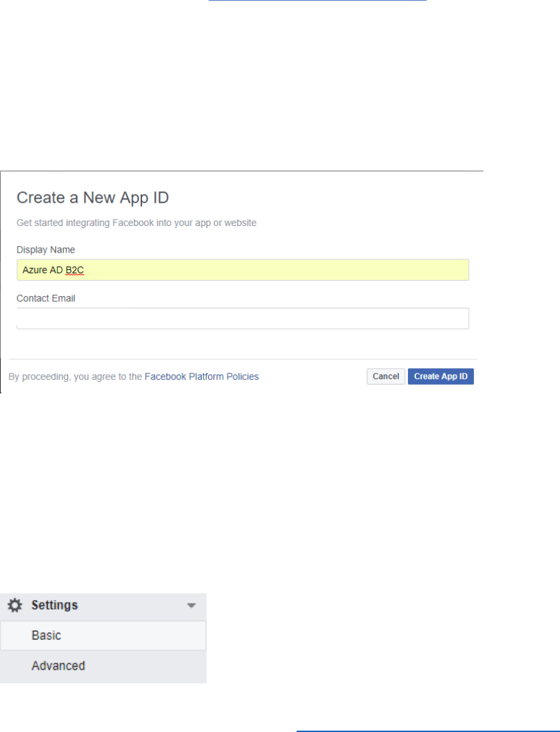
Task: Select the Basic settings item
Action: click(x=47, y=635)
